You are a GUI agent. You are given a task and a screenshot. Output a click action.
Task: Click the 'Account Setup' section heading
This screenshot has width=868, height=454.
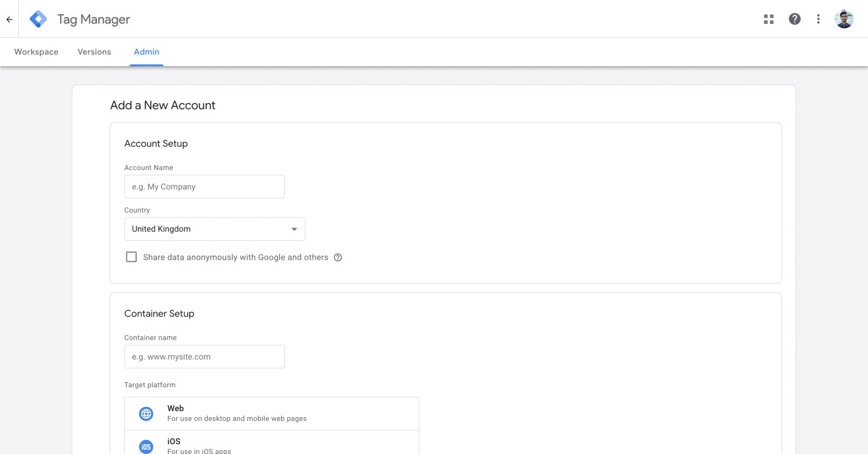[x=156, y=144]
